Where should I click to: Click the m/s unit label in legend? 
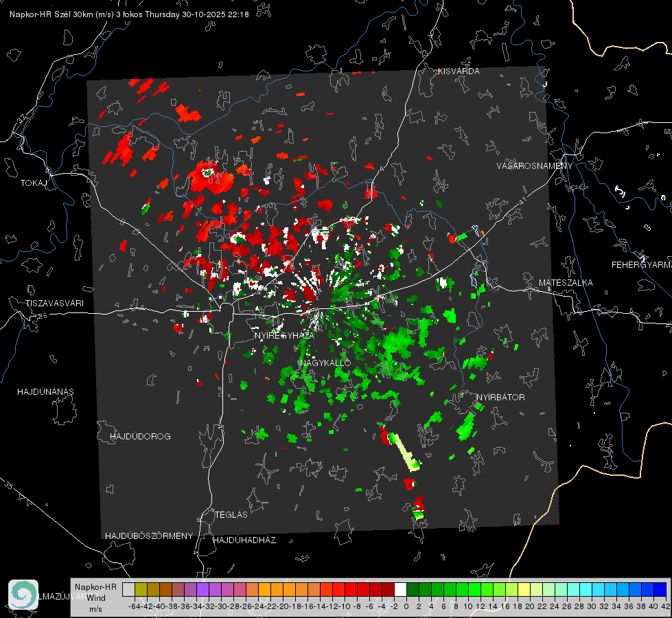tap(95, 610)
